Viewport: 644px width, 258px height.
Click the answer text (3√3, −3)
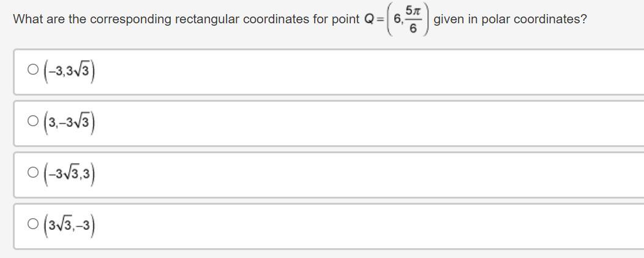coord(69,226)
